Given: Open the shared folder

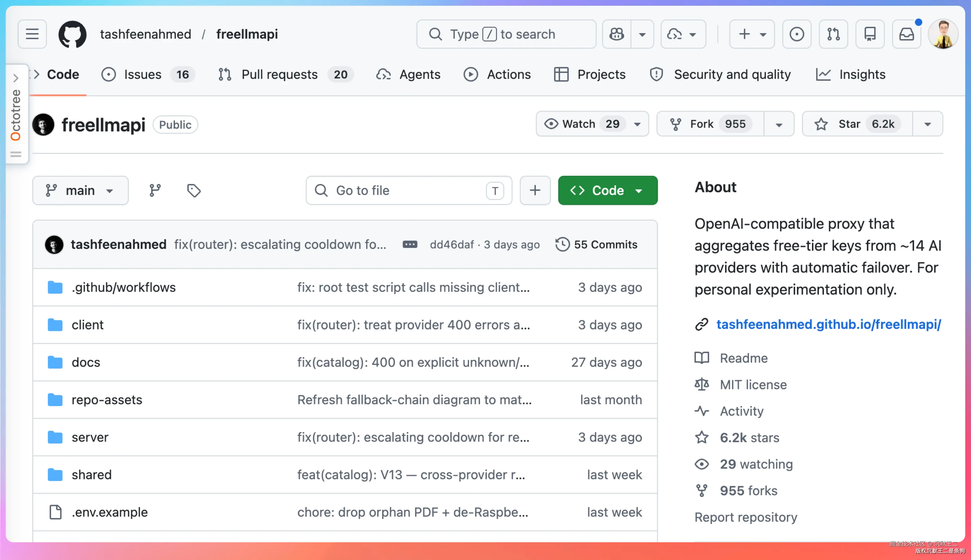Looking at the screenshot, I should point(92,475).
